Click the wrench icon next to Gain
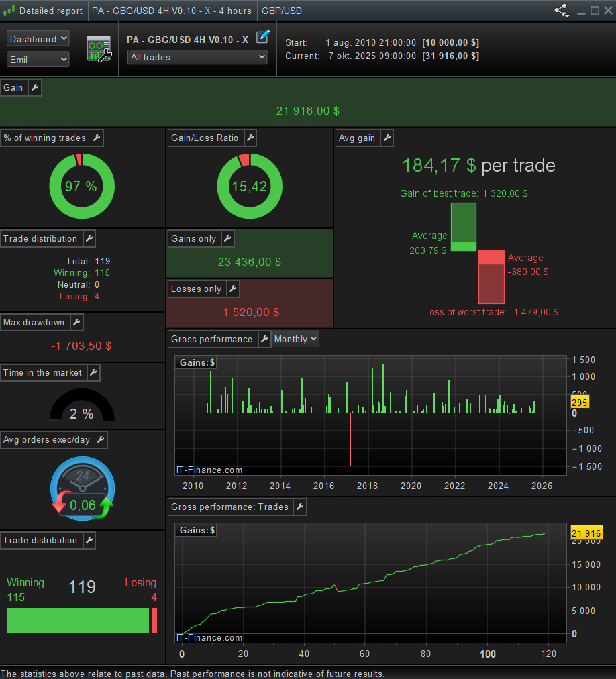The height and width of the screenshot is (679, 616). pos(34,88)
